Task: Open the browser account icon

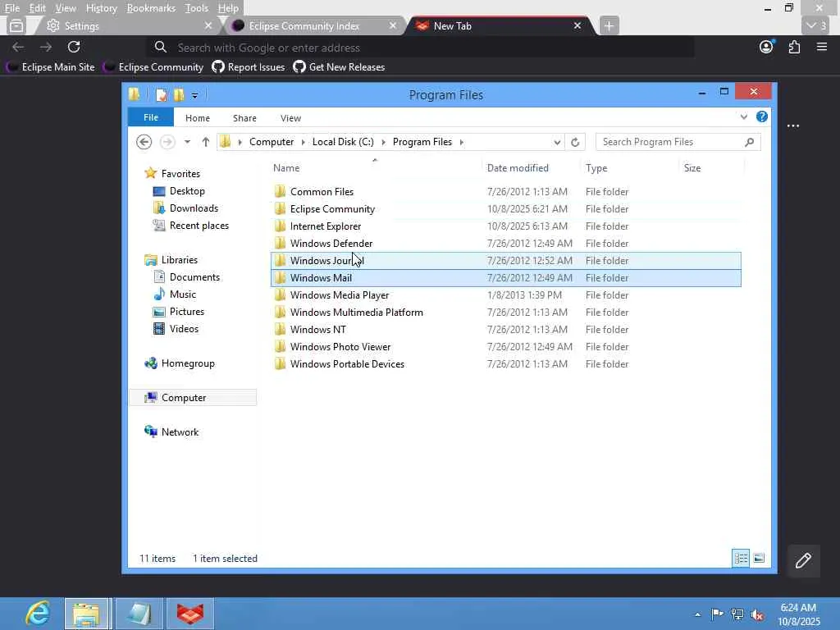Action: (x=767, y=47)
